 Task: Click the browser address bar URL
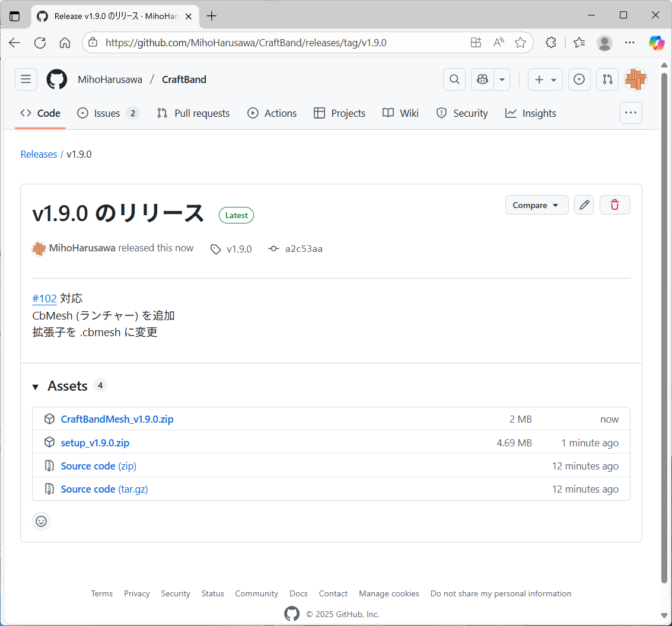[246, 43]
